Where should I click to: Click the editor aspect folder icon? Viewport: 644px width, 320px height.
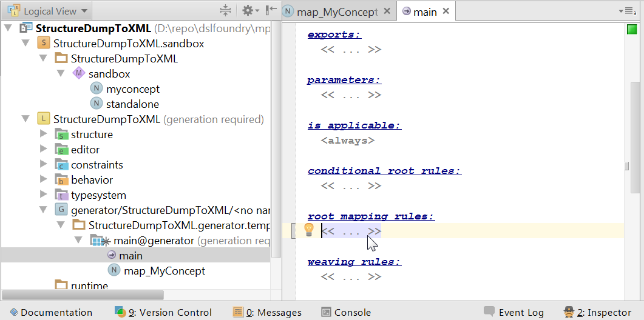61,149
